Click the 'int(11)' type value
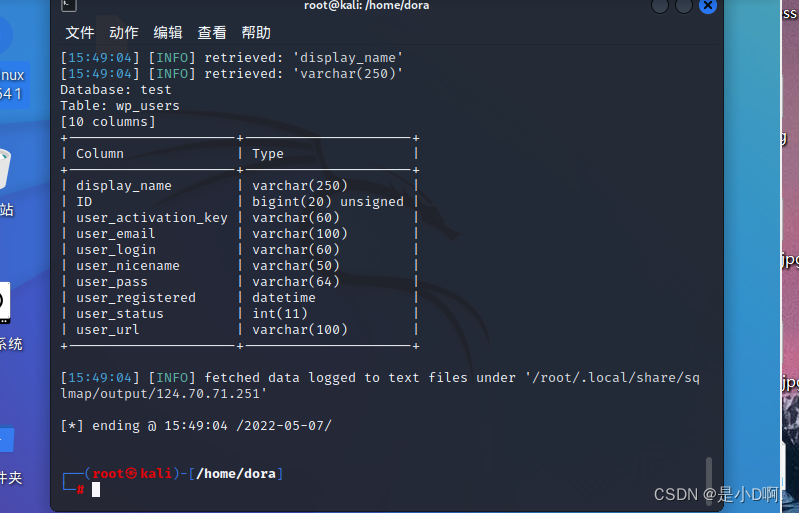This screenshot has width=799, height=513. pyautogui.click(x=280, y=314)
